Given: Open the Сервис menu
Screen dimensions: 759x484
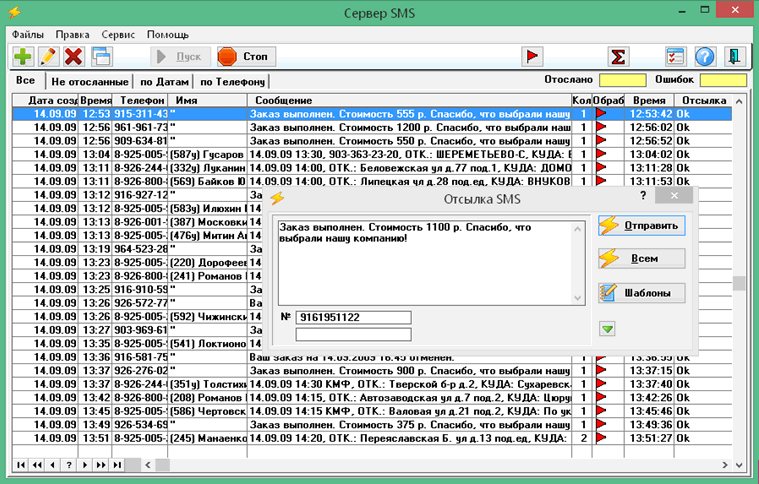Looking at the screenshot, I should click(x=118, y=35).
